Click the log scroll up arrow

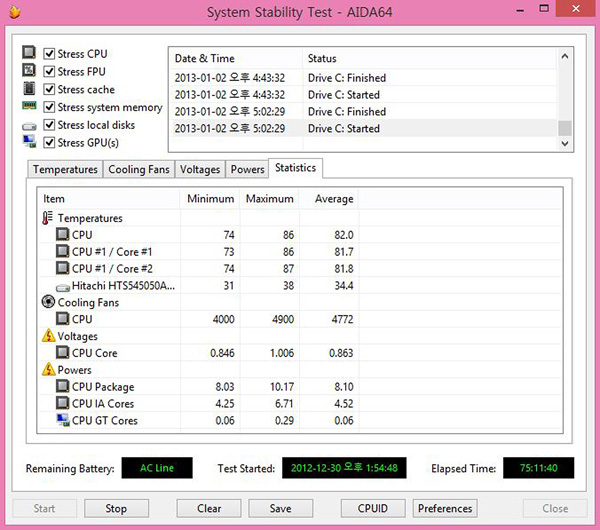[565, 57]
